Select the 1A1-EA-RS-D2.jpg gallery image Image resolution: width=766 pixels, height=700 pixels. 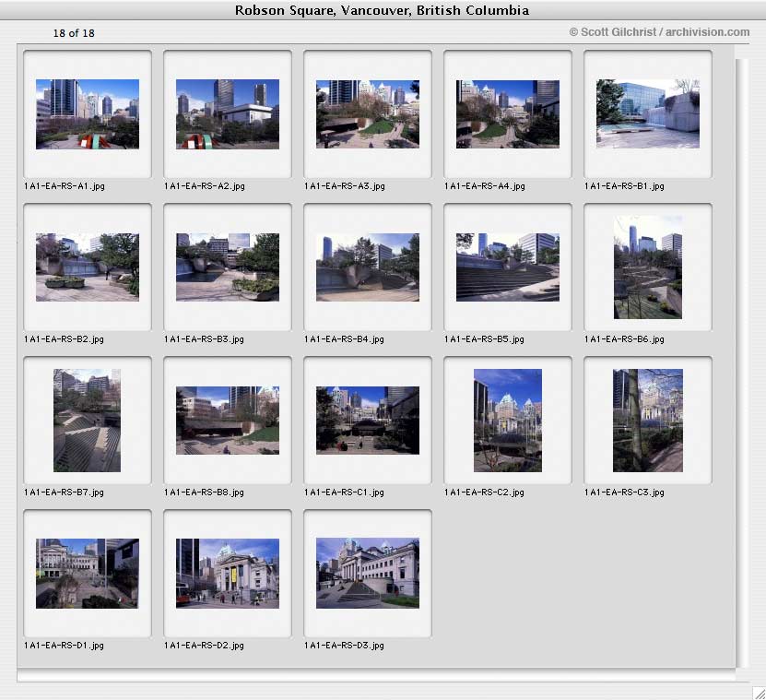pos(228,574)
